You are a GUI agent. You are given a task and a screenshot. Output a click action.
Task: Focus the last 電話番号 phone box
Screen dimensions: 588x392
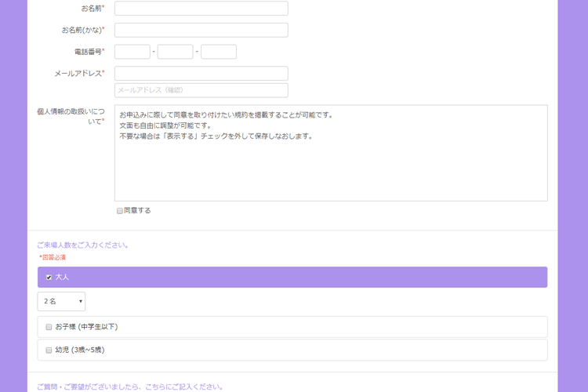[218, 52]
